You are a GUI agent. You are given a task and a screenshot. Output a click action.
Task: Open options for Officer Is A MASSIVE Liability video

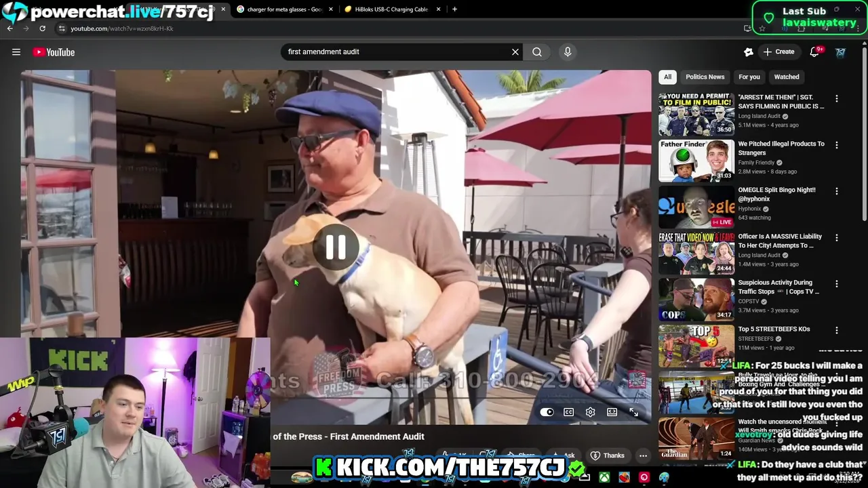837,238
